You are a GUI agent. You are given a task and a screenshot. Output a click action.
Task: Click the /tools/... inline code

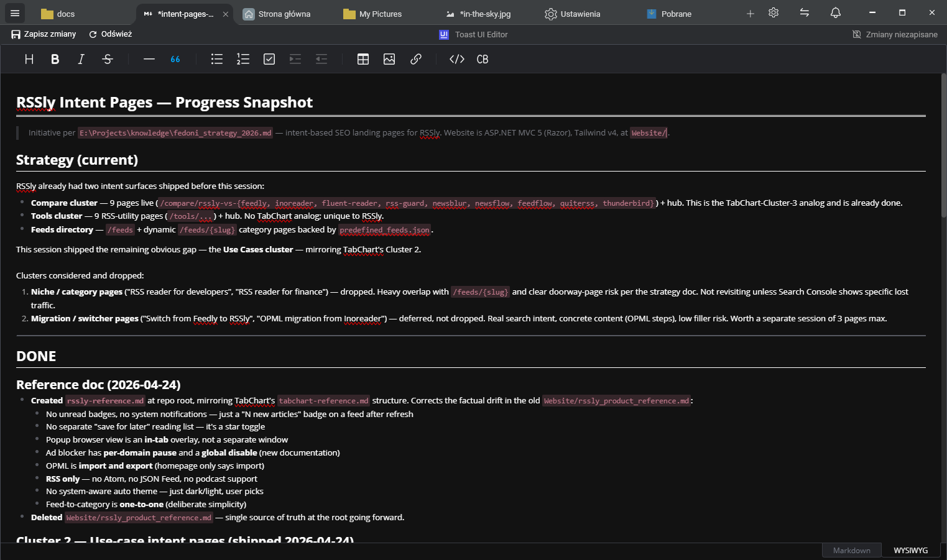tap(192, 216)
